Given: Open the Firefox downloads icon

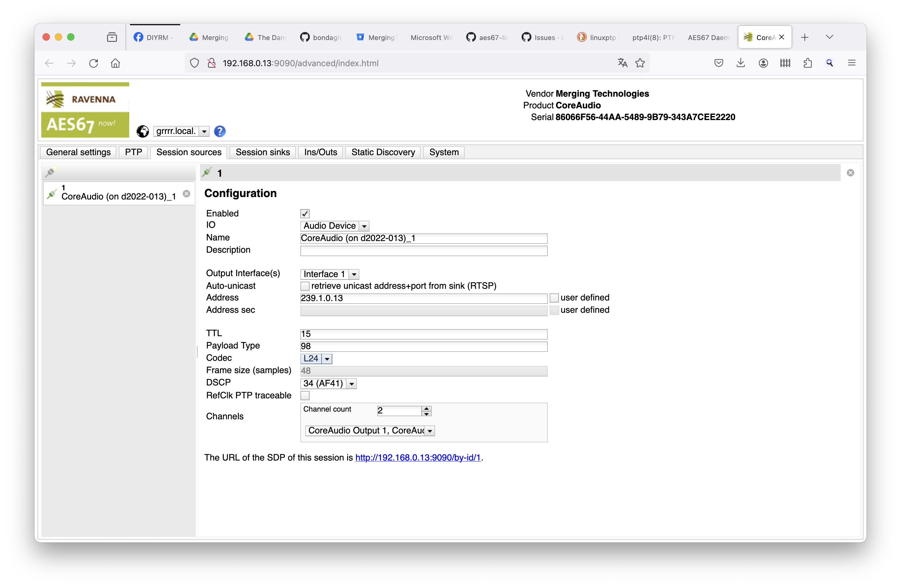Looking at the screenshot, I should click(x=741, y=63).
